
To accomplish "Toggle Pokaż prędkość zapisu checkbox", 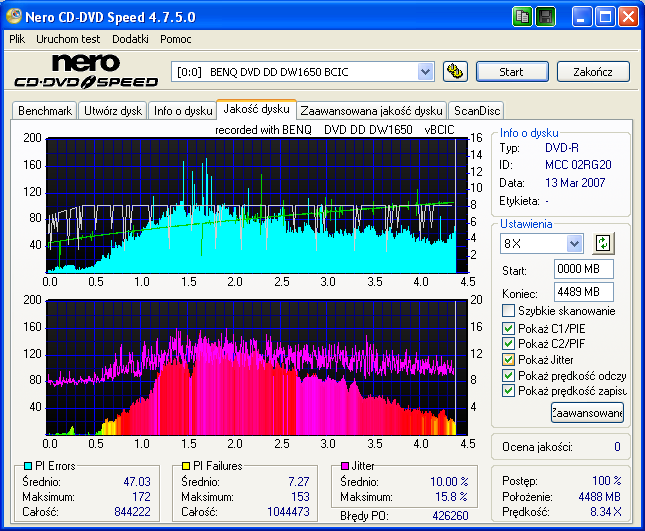I will [x=508, y=390].
